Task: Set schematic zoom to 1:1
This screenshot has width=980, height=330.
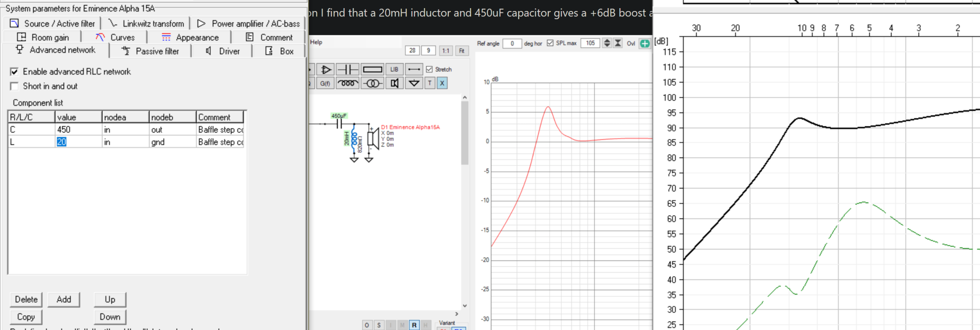Action: point(445,50)
